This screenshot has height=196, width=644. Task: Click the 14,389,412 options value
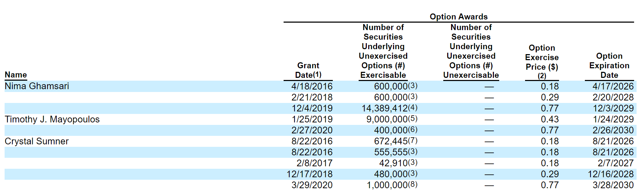(x=384, y=108)
